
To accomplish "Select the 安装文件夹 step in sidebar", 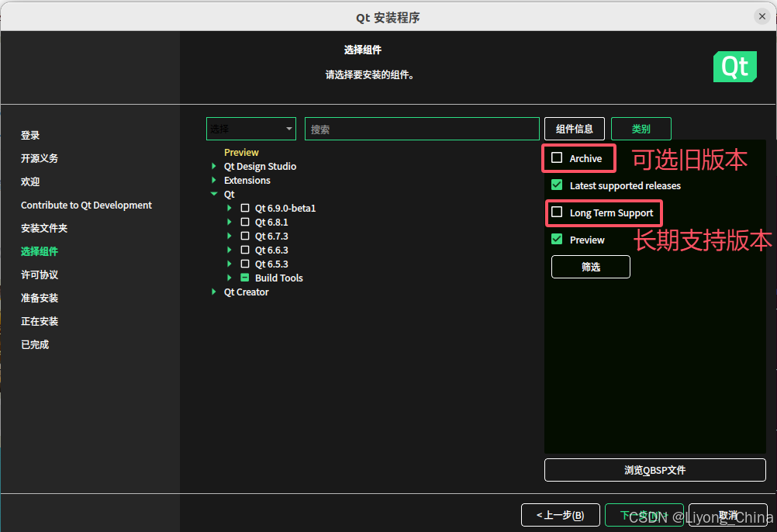I will tap(44, 228).
